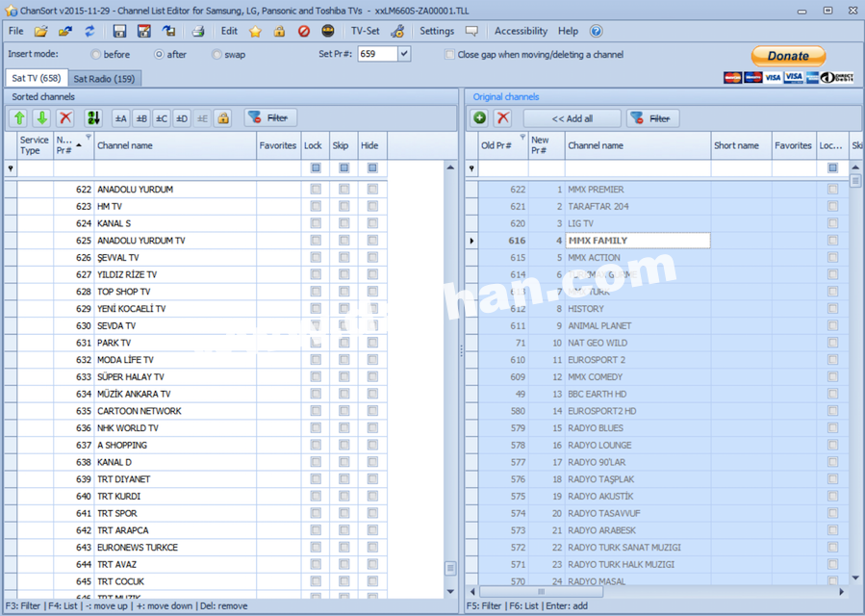Click the sunglasses face hide icon
This screenshot has width=865, height=616.
point(328,32)
